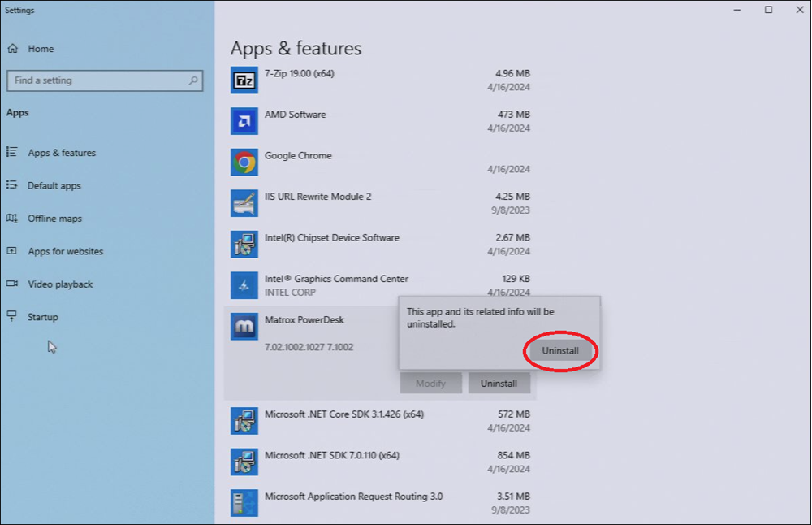The width and height of the screenshot is (812, 525).
Task: Click the Matrox PowerDesk icon
Action: (x=244, y=327)
